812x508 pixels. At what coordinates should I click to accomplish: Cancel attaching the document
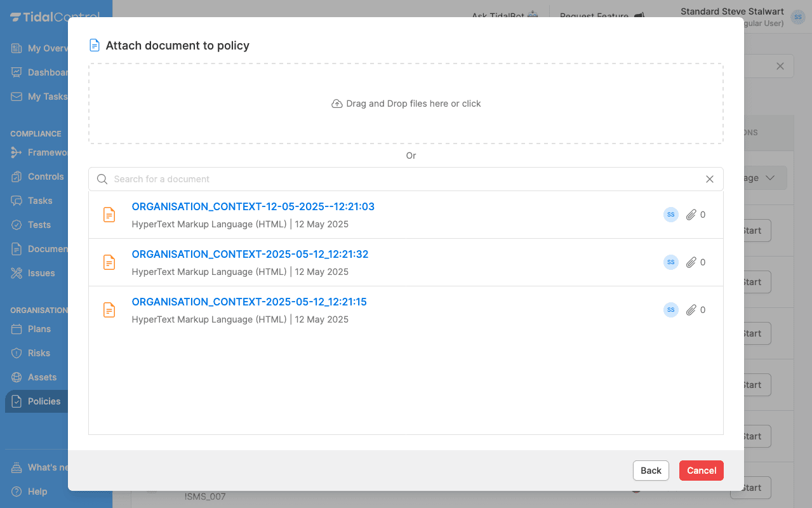701,471
